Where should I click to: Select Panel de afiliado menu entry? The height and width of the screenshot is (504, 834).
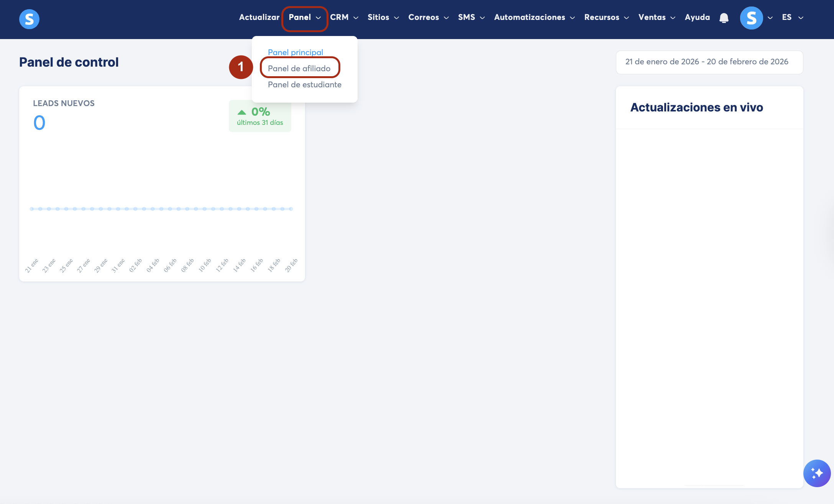(299, 68)
